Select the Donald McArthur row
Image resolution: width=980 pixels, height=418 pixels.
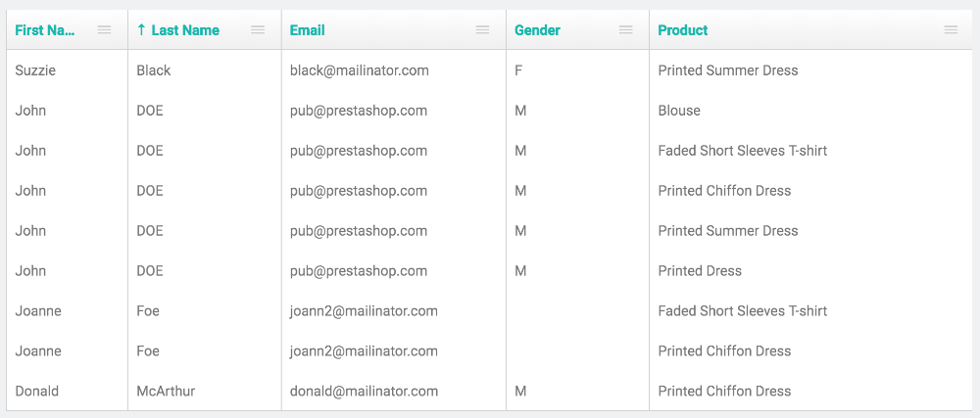pyautogui.click(x=490, y=392)
